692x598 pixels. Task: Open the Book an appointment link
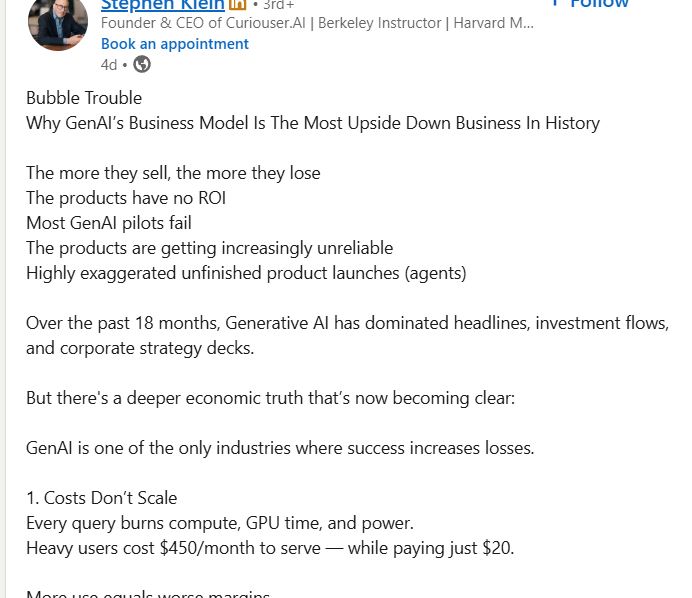tap(175, 44)
